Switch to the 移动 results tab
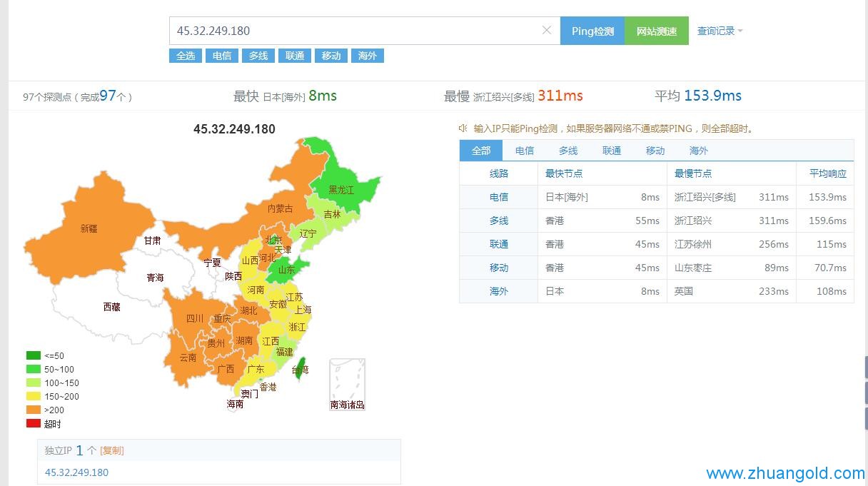 point(655,151)
